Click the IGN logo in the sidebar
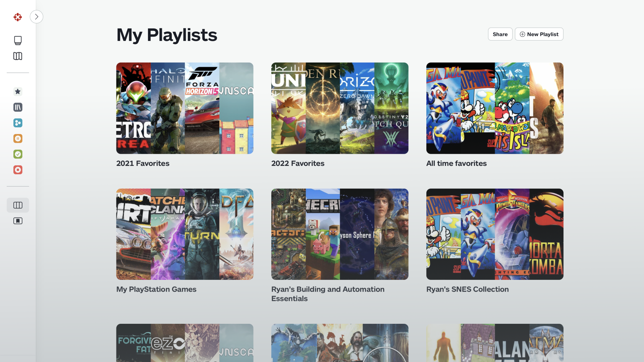Viewport: 644px width, 362px height. click(17, 17)
